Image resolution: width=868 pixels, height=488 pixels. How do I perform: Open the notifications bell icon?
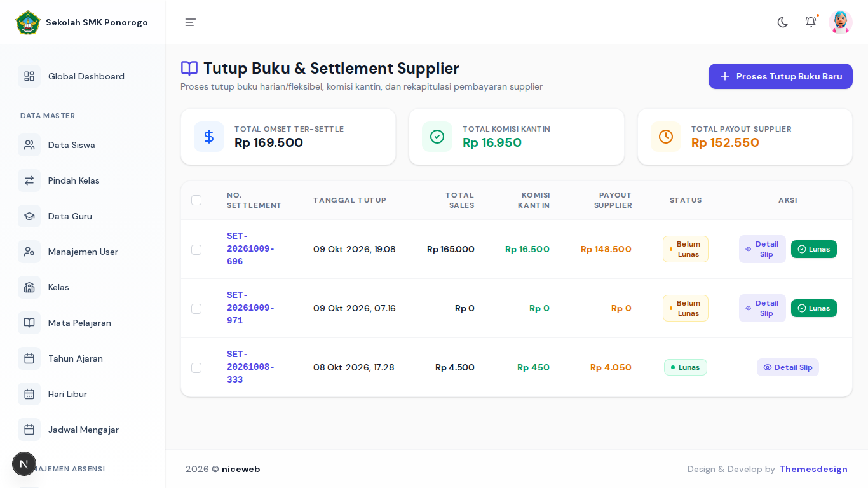click(x=811, y=22)
